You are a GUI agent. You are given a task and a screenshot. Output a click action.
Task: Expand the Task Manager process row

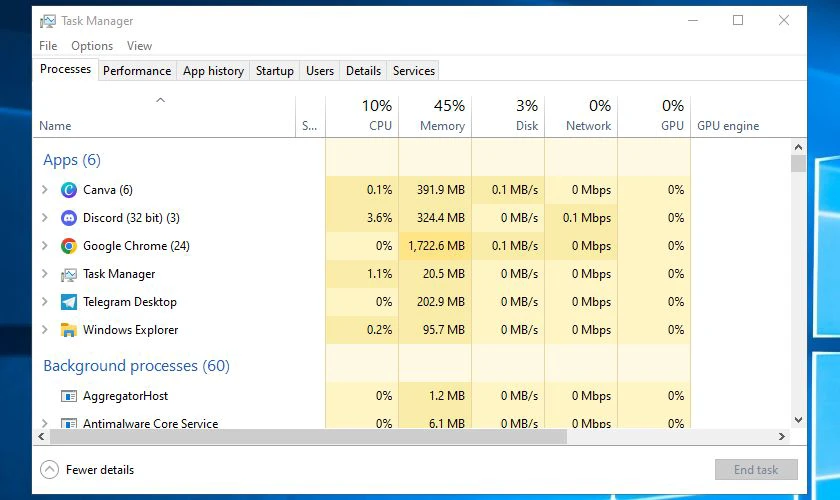[x=45, y=273]
